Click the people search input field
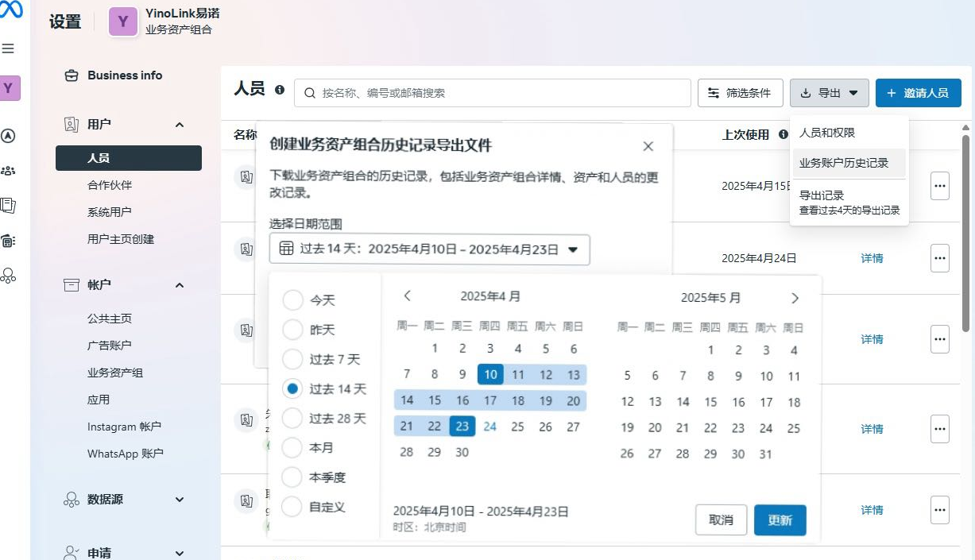975x560 pixels. 493,93
